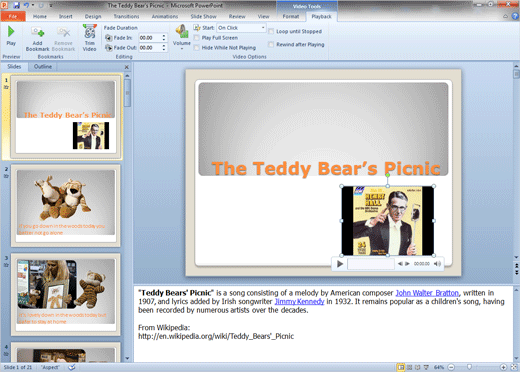Increase Fade In duration
Viewport: 520px width, 372px height.
pyautogui.click(x=164, y=36)
